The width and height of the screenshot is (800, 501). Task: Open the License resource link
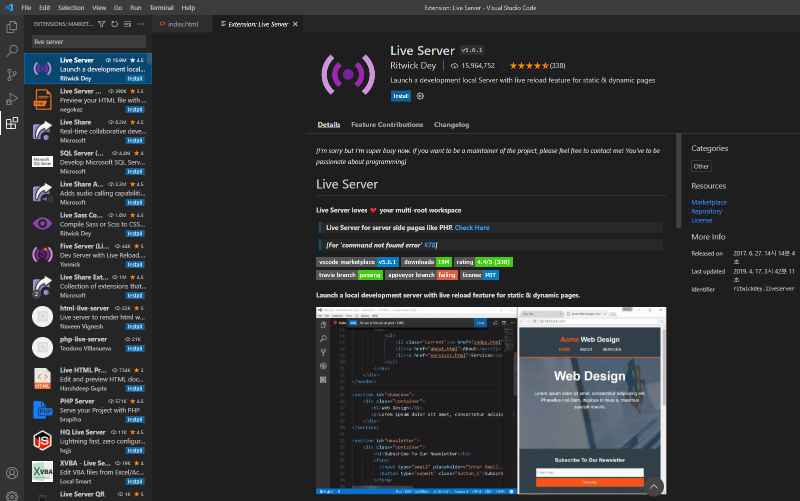click(x=702, y=220)
